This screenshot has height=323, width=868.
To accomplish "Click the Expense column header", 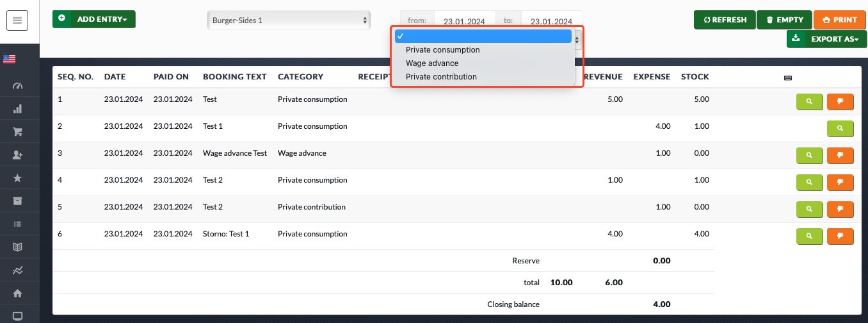I will (652, 77).
